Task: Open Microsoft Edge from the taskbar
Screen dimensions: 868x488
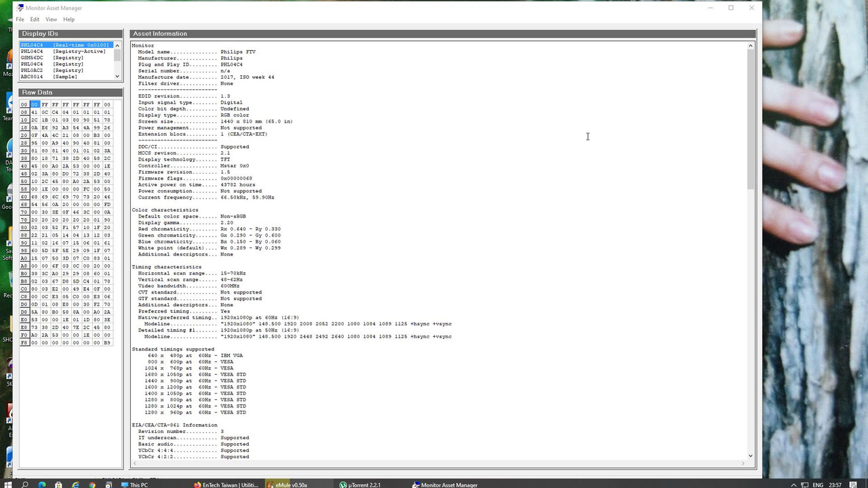Action: tap(42, 485)
